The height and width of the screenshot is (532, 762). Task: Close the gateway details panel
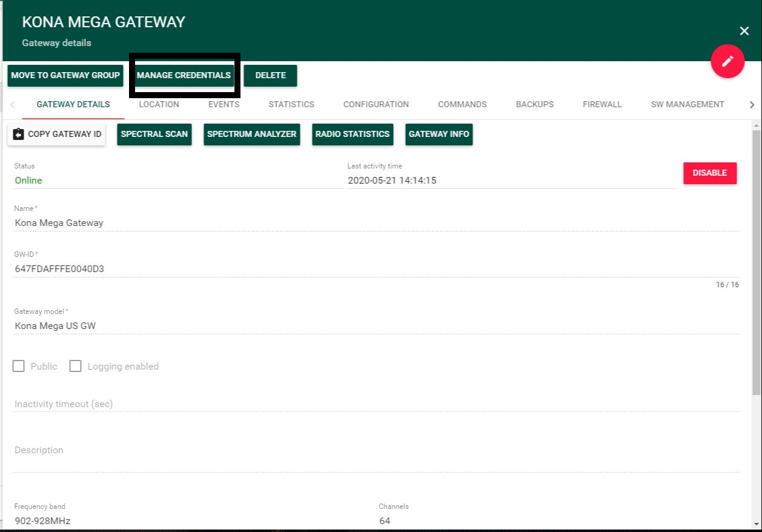pos(744,31)
